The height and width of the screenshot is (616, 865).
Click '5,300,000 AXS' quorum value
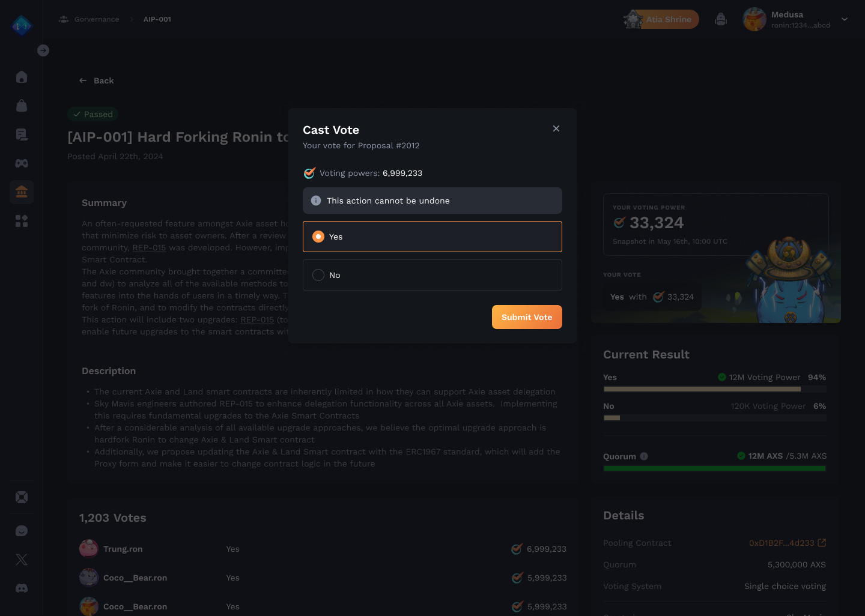pyautogui.click(x=797, y=564)
